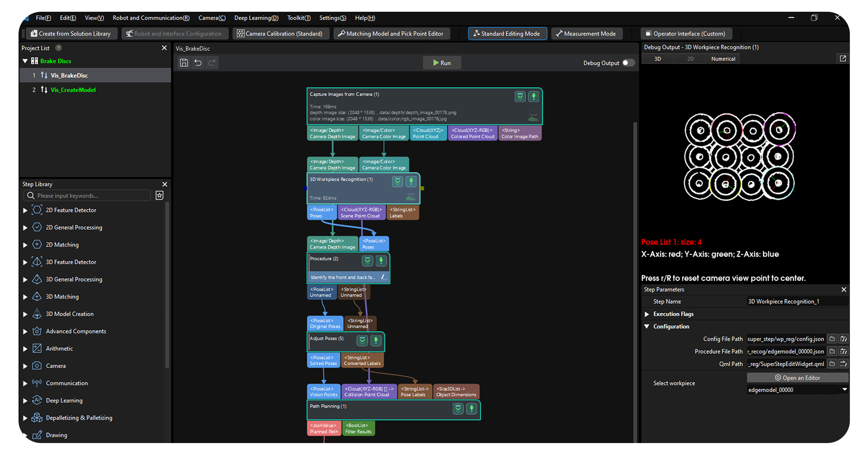The image size is (868, 453).
Task: Click the star icon beside the keyword search box
Action: tap(159, 195)
